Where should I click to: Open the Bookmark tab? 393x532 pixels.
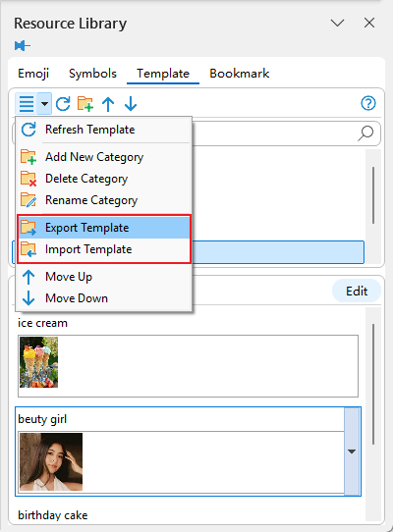240,74
